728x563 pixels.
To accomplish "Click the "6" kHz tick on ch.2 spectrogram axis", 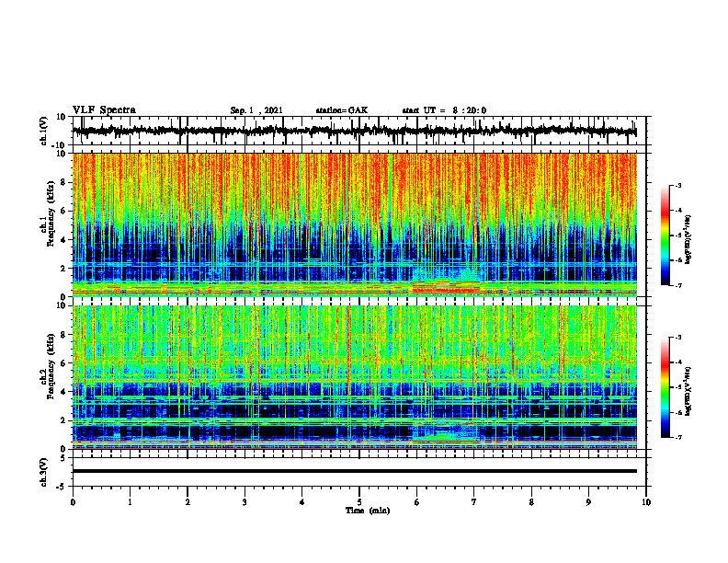I will tap(64, 363).
